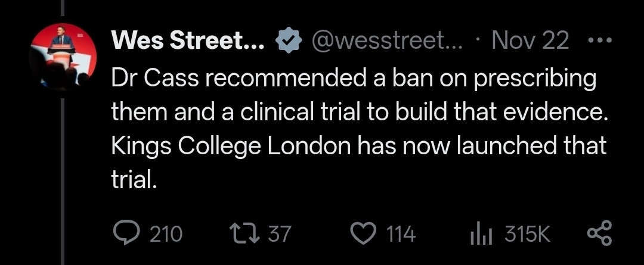Click the Nov 22 timestamp
Screen dimensions: 644x265
click(x=531, y=40)
